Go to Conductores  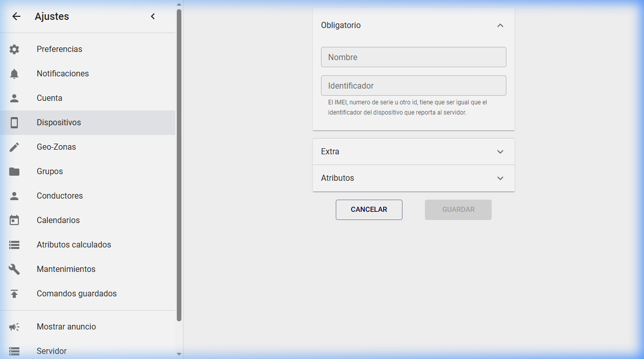(x=88, y=196)
